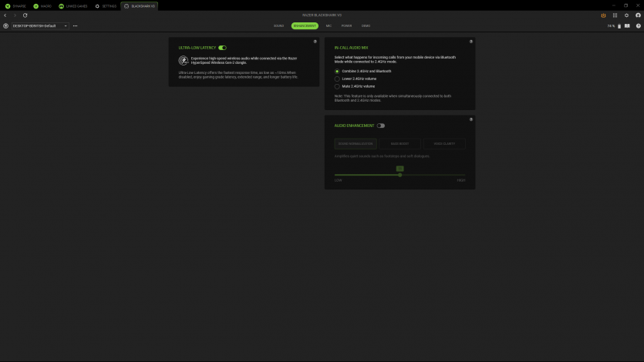The image size is (644, 362).
Task: Select Mute 2.4GHz volume option
Action: click(337, 86)
